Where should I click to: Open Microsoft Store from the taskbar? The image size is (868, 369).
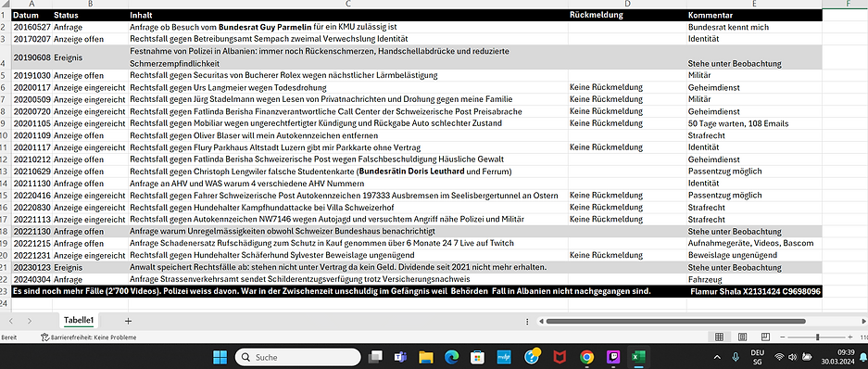(x=478, y=357)
